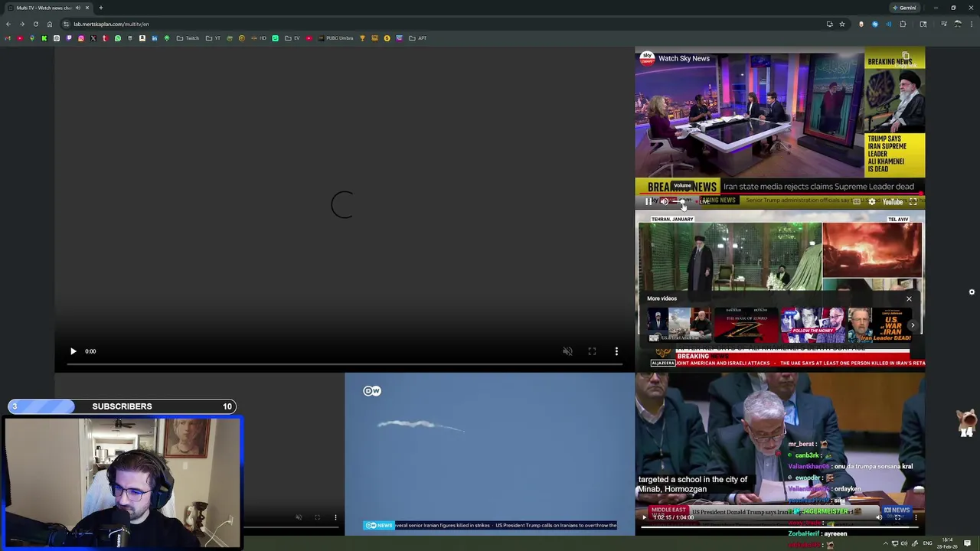Reload the Multi TV page
980x551 pixels.
35,24
